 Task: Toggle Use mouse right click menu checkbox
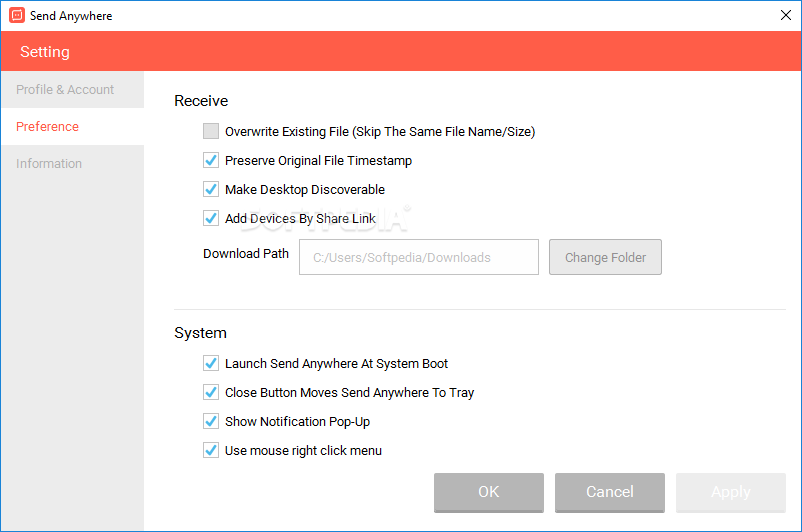coord(211,450)
